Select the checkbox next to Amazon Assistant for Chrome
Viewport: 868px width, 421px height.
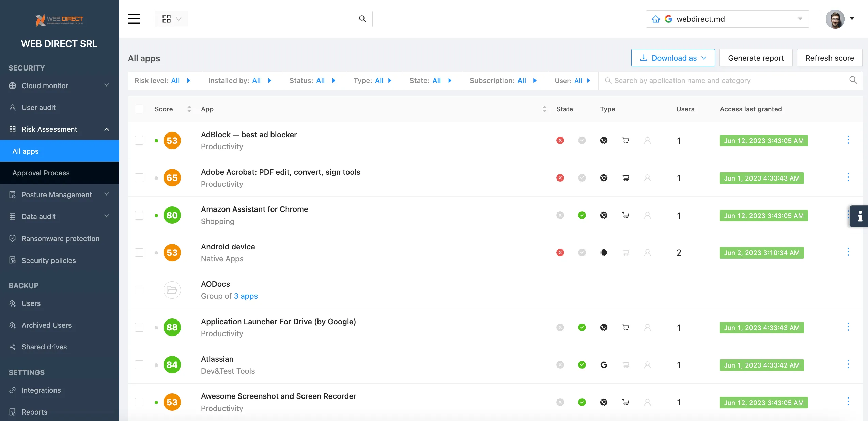(x=139, y=215)
